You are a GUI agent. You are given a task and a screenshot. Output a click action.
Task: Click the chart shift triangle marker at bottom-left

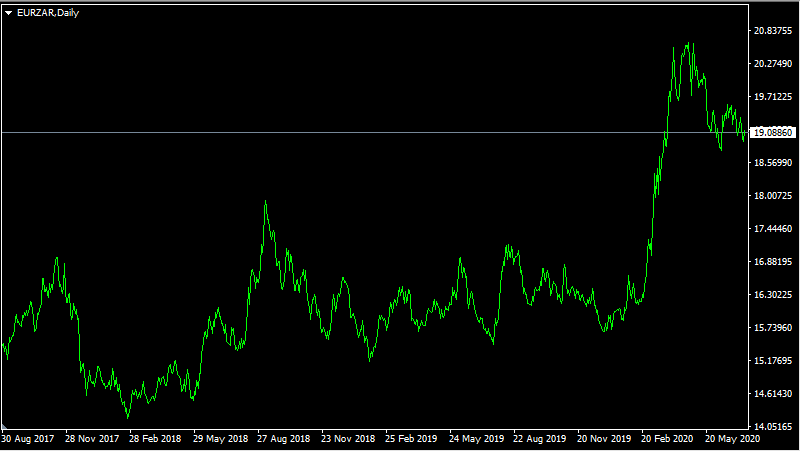pyautogui.click(x=4, y=426)
